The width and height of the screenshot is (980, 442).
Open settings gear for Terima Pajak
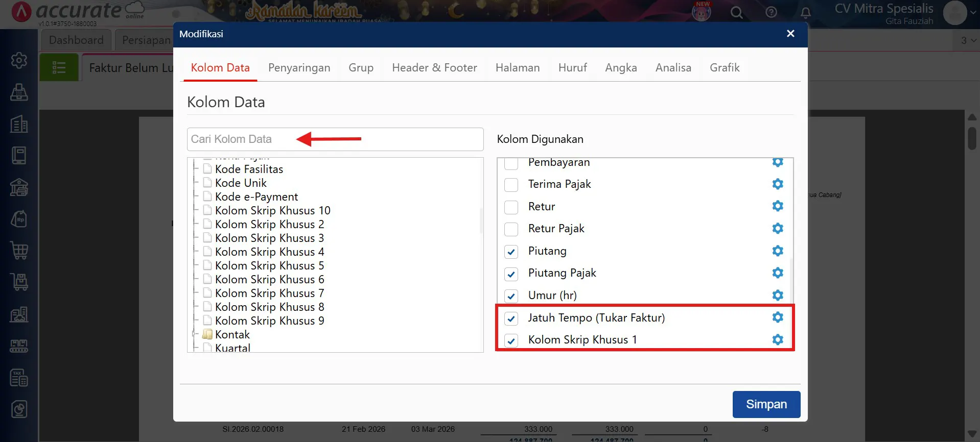coord(777,184)
